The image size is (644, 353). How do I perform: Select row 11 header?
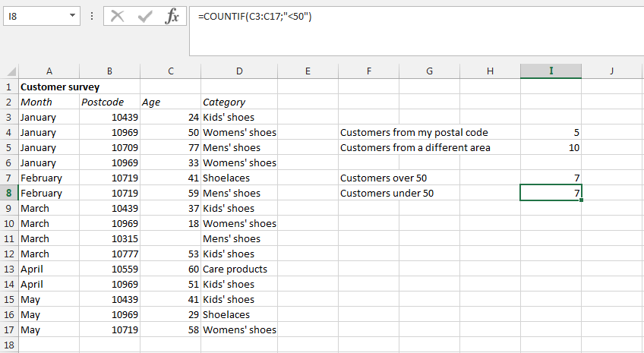pos(9,238)
